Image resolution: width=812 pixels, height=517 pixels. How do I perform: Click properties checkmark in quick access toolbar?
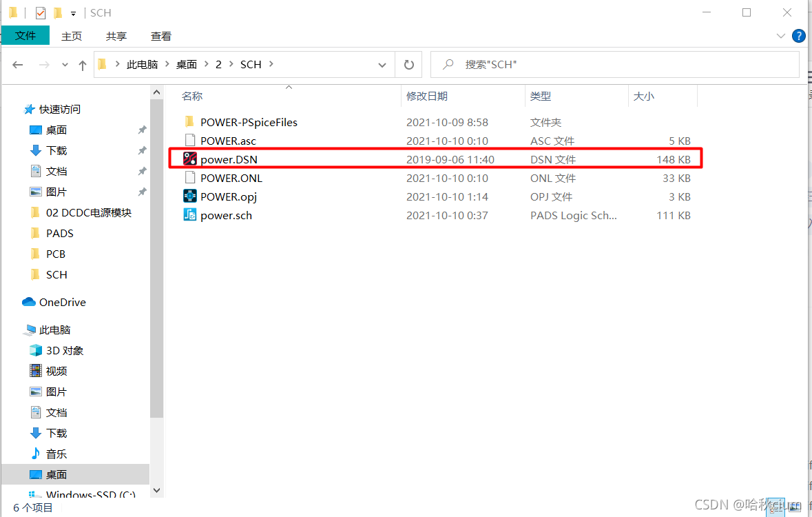(x=41, y=12)
